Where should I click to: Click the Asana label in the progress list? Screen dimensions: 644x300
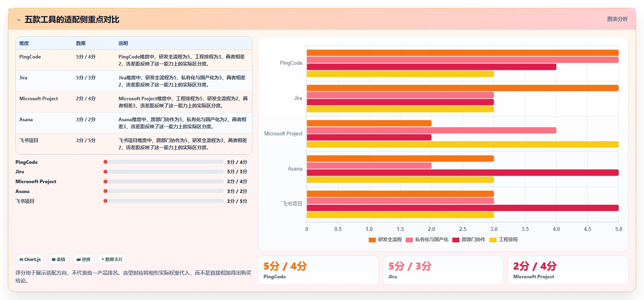click(x=22, y=191)
